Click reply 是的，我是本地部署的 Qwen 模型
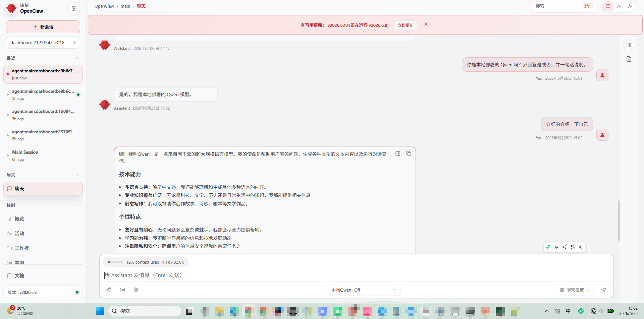This screenshot has height=319, width=644. [166, 94]
